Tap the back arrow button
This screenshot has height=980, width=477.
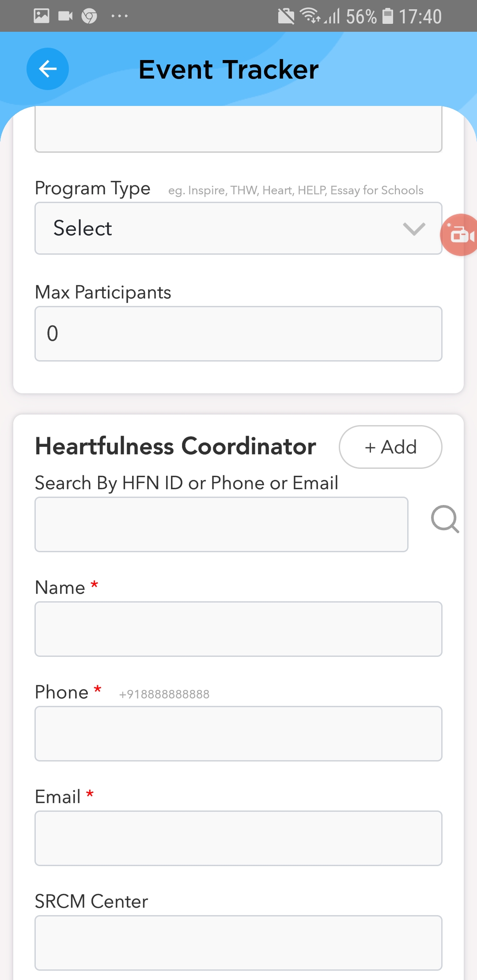[x=48, y=69]
